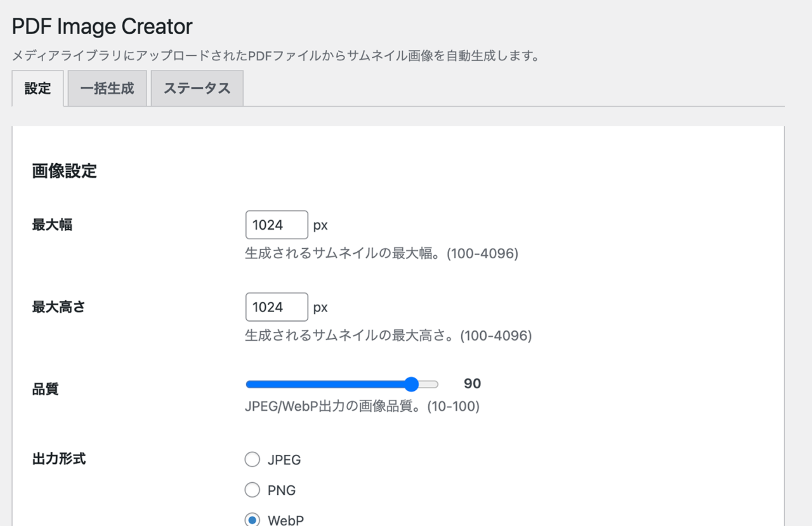Image resolution: width=812 pixels, height=526 pixels.
Task: Open the ステータス tab
Action: click(197, 88)
